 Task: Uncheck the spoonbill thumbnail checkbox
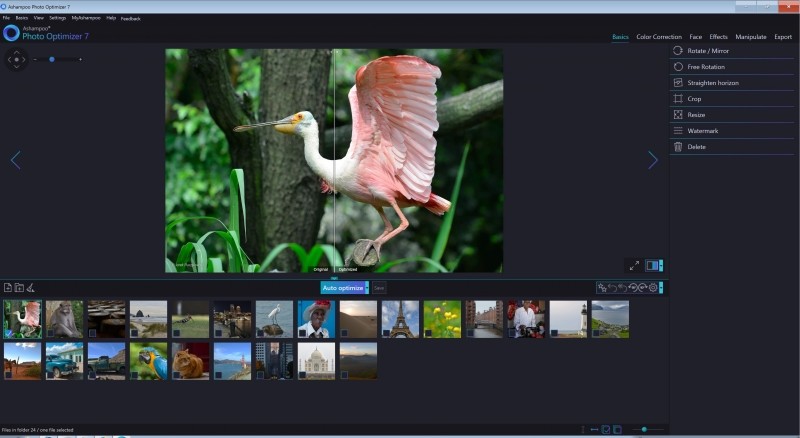[x=9, y=333]
